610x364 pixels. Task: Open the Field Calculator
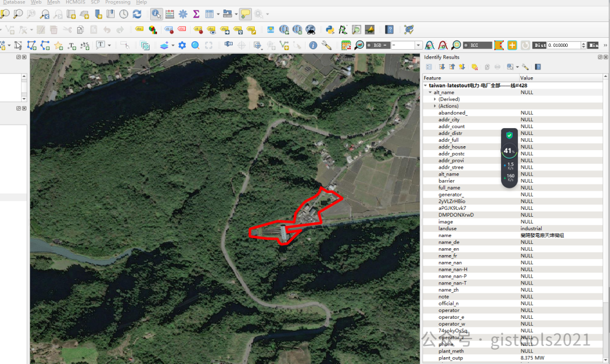click(x=169, y=14)
